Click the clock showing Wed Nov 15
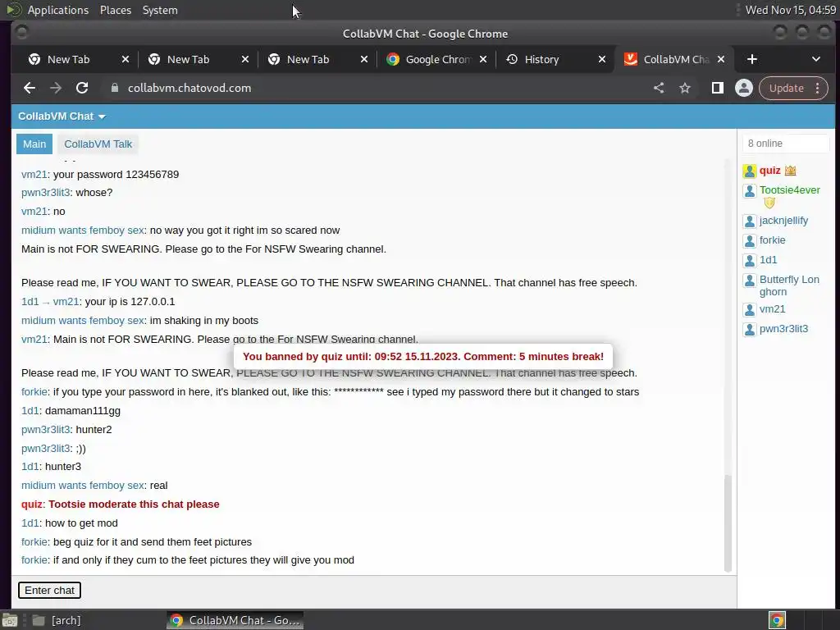The height and width of the screenshot is (630, 840). click(790, 10)
